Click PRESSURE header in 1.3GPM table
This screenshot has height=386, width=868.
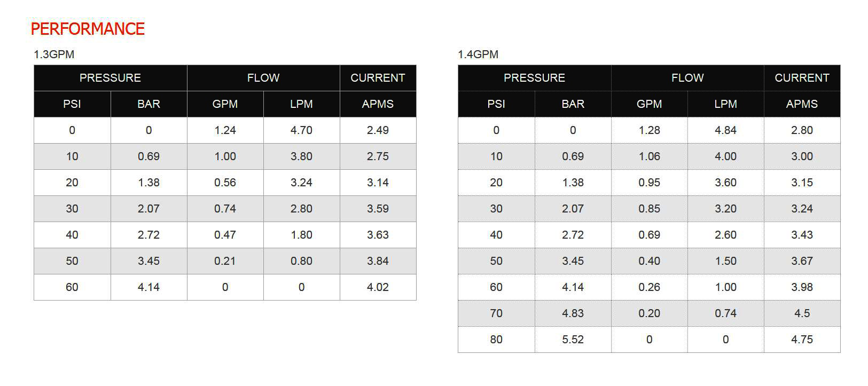pyautogui.click(x=111, y=78)
